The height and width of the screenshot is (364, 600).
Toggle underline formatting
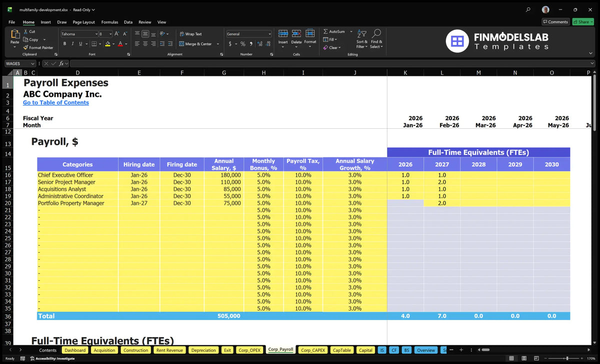[80, 44]
